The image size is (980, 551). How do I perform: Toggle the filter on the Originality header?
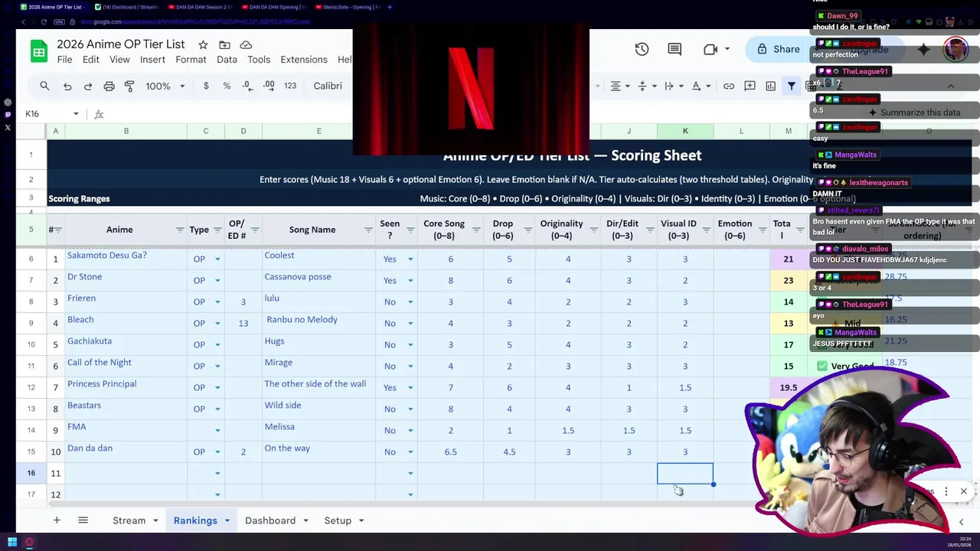tap(594, 230)
